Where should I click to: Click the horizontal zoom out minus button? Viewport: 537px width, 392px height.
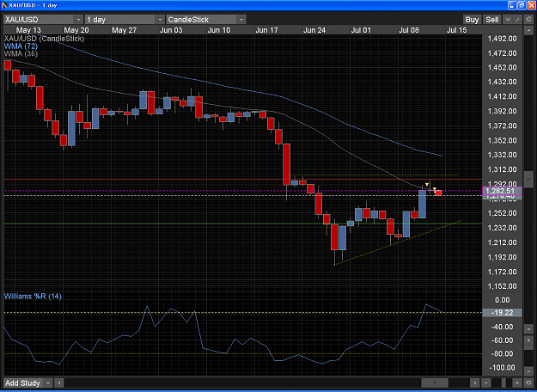point(486,383)
